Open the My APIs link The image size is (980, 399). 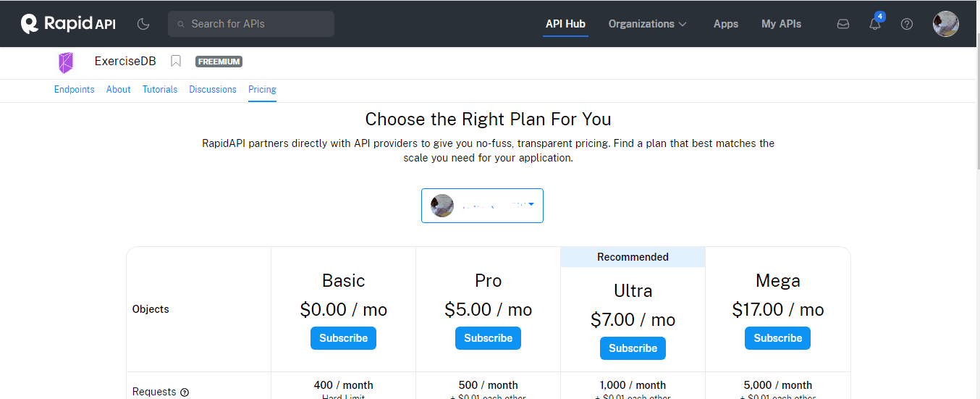point(782,24)
